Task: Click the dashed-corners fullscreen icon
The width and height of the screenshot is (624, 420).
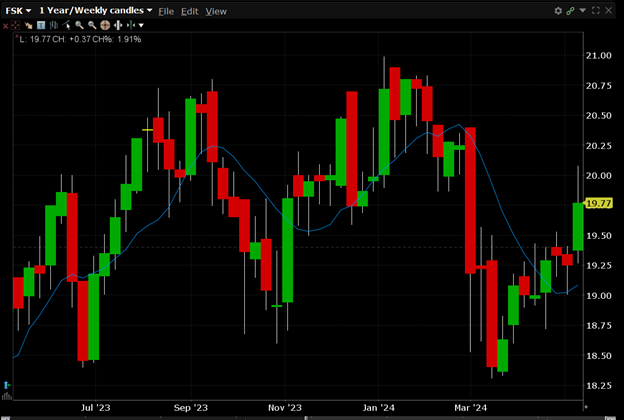Action: (596, 10)
